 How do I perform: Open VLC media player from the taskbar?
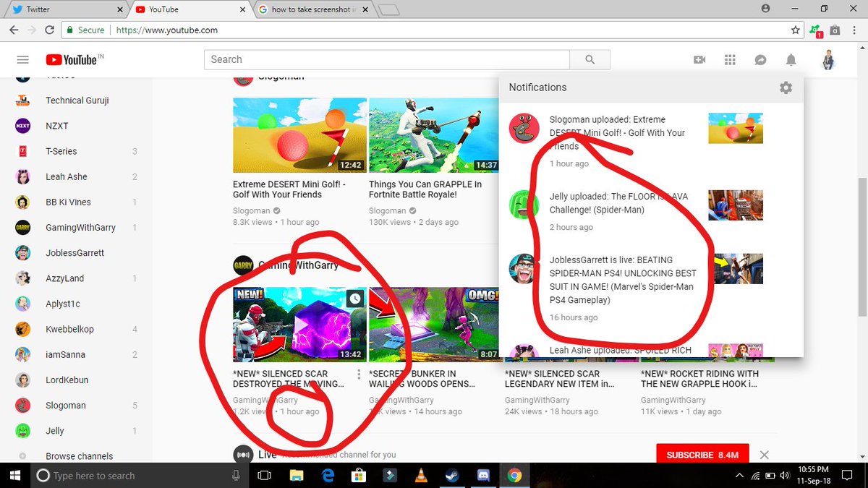pos(421,475)
